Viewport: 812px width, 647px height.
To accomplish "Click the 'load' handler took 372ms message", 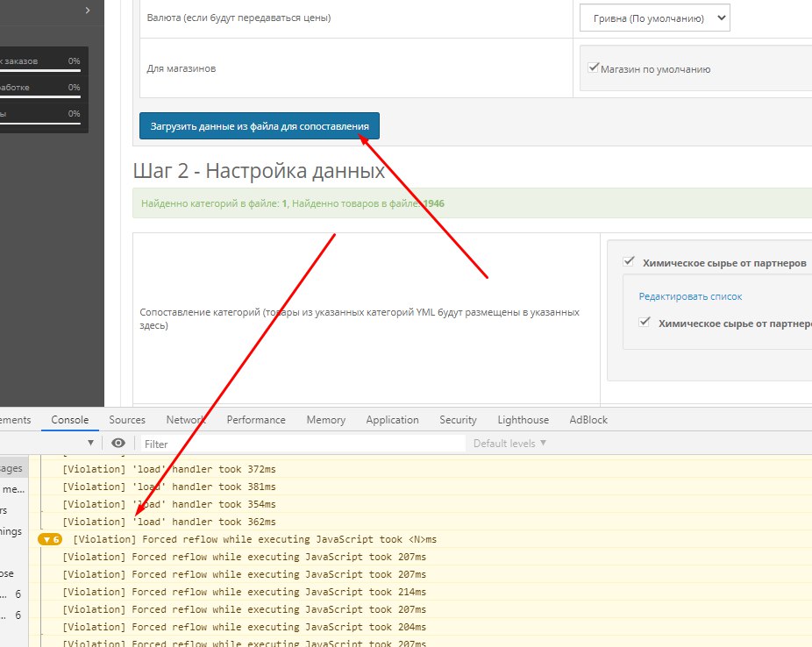I will coord(169,469).
